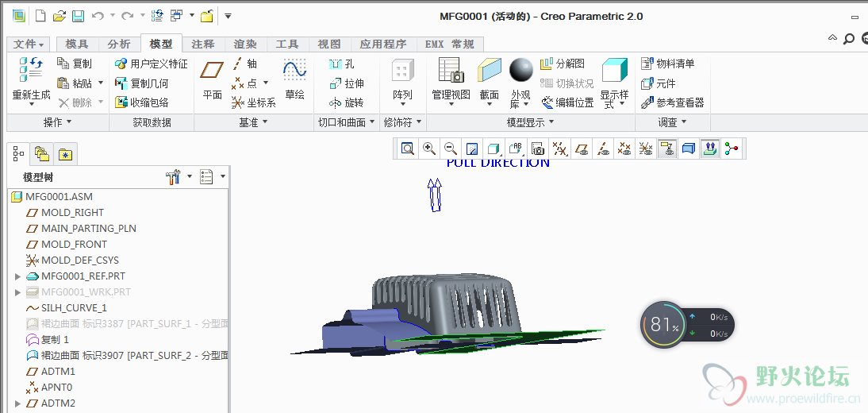
Task: Click the Paste (粘贴) ribbon button
Action: point(75,83)
